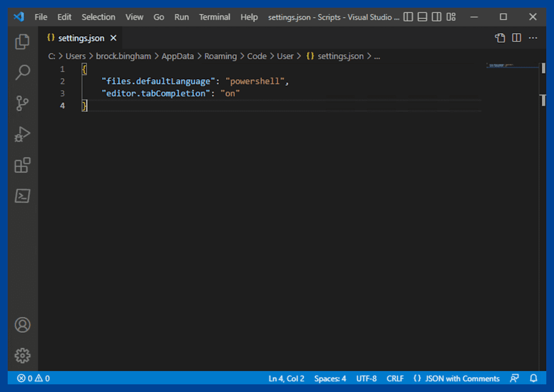Image resolution: width=554 pixels, height=392 pixels.
Task: Open the Source Control view
Action: tap(22, 104)
